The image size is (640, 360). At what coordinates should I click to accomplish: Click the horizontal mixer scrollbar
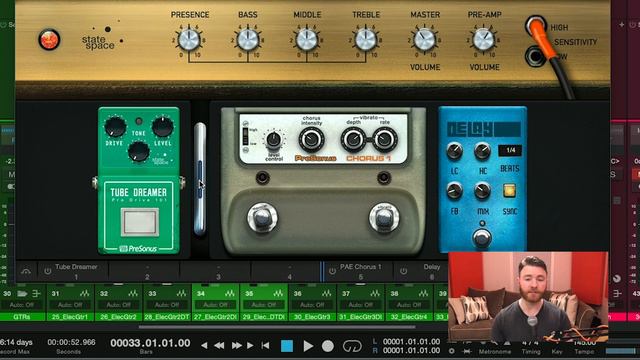(277, 327)
